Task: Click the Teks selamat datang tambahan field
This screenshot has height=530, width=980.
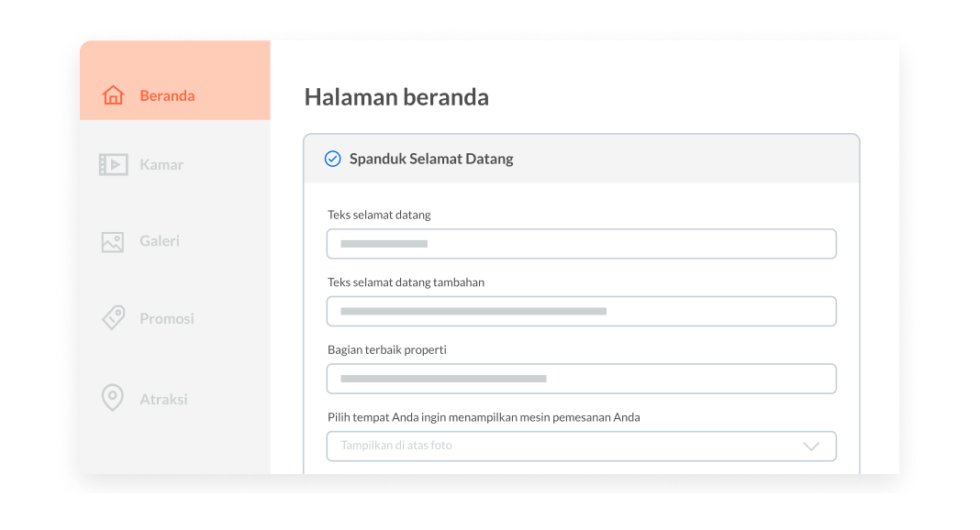Action: pos(581,312)
